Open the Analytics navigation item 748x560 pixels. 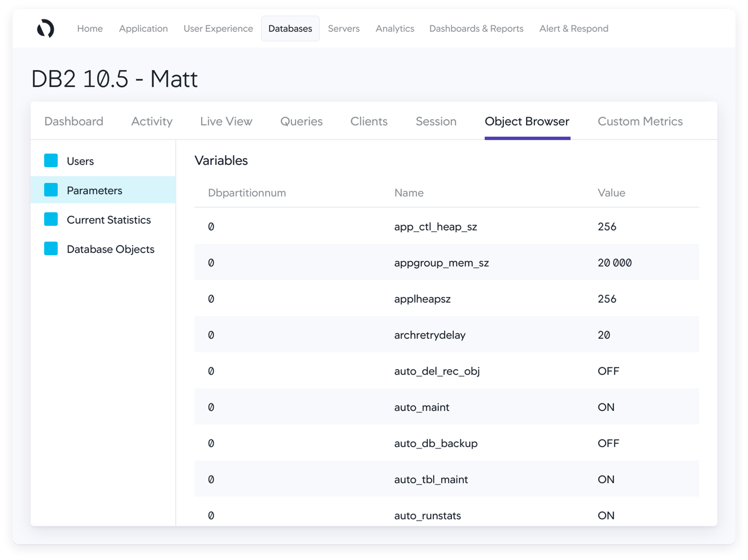[394, 28]
